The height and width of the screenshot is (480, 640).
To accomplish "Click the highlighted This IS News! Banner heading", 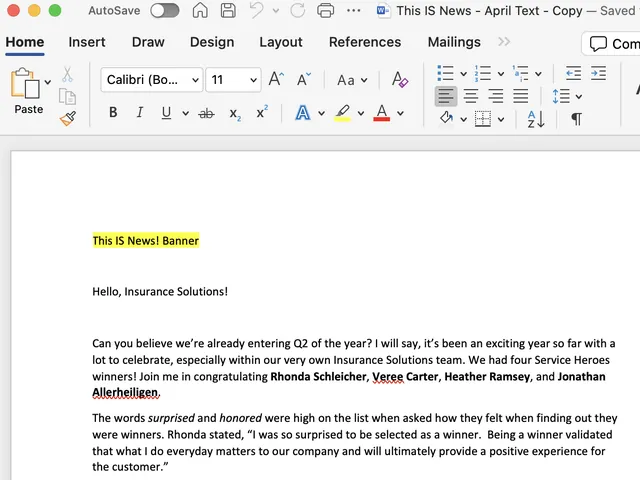I will (146, 241).
